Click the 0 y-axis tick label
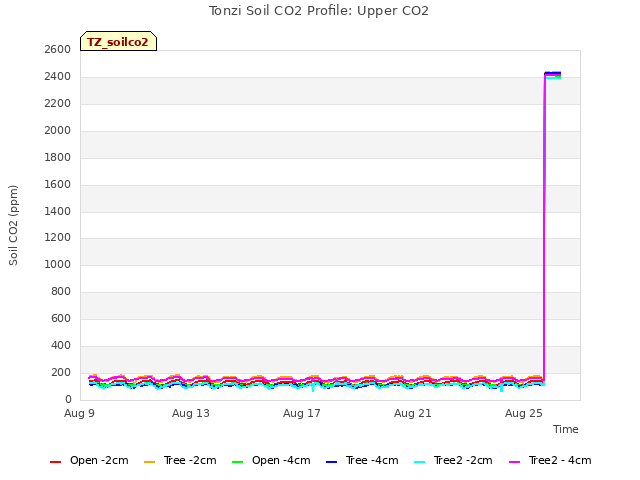640x480 pixels. (x=68, y=399)
